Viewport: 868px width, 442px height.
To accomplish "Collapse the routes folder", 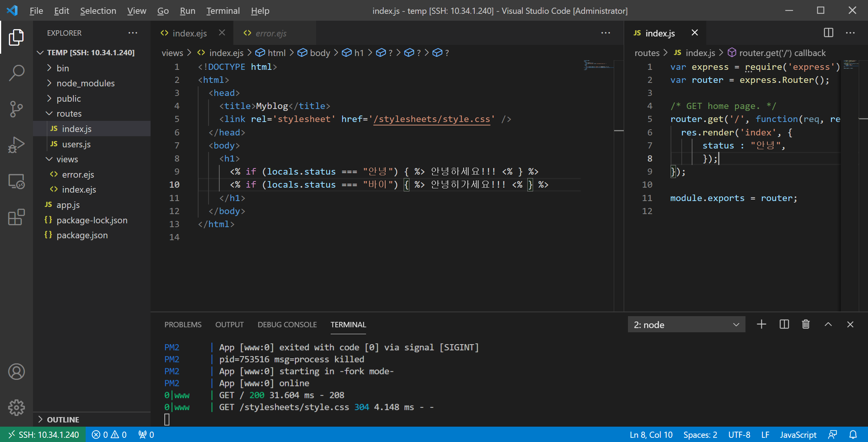I will [x=69, y=114].
